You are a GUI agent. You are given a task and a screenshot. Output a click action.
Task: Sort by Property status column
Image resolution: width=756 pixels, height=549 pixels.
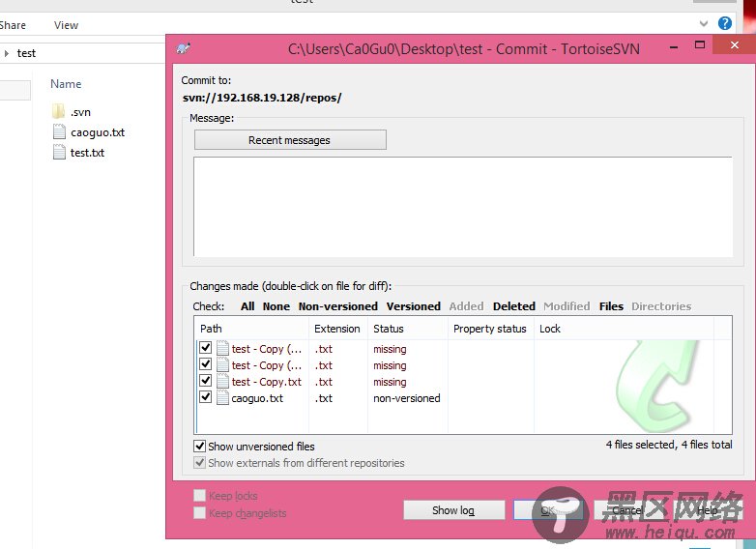(x=491, y=329)
